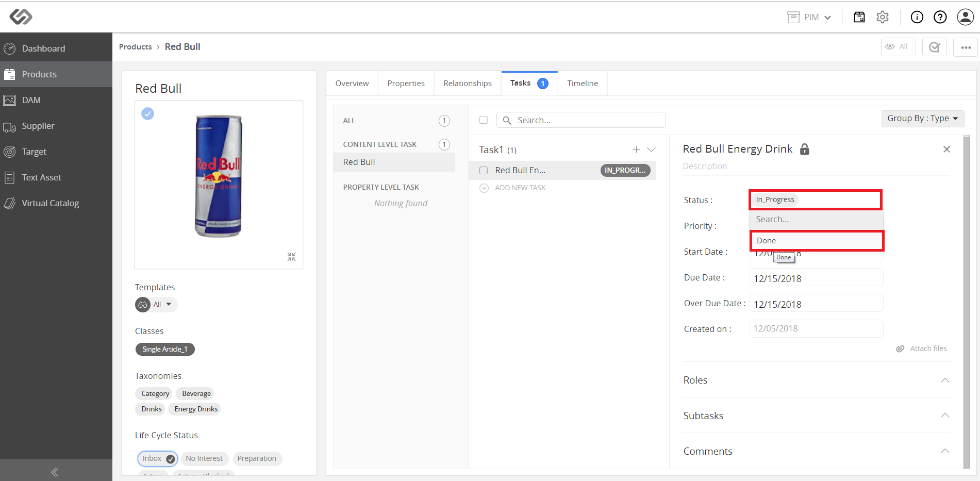Click the info circle icon
This screenshot has width=980, height=481.
(x=917, y=17)
